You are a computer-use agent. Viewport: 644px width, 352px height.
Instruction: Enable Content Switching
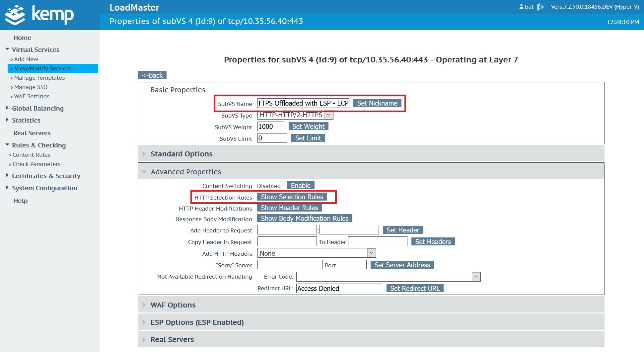tap(301, 186)
